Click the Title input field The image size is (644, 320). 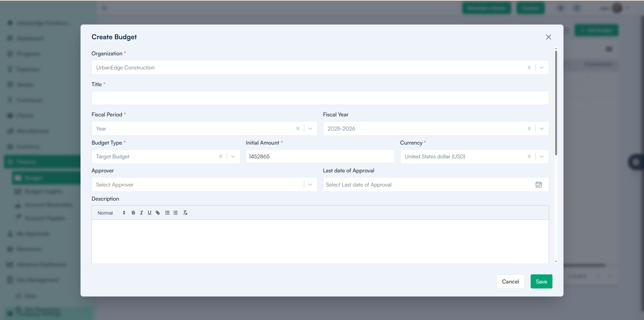320,98
